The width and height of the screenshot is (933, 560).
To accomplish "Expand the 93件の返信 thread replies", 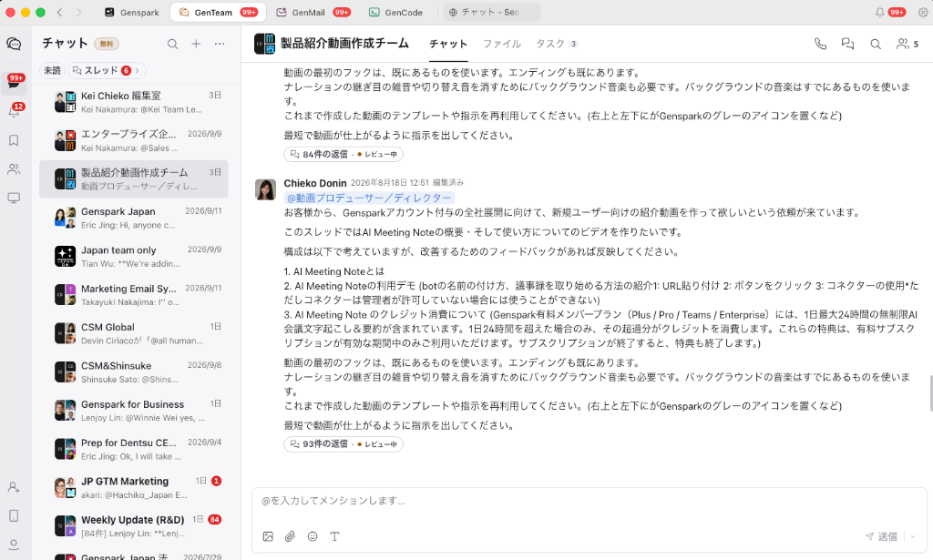I will [343, 444].
